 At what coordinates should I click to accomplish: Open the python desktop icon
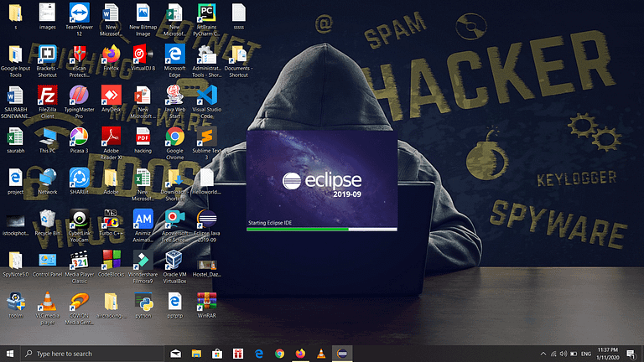(x=143, y=305)
